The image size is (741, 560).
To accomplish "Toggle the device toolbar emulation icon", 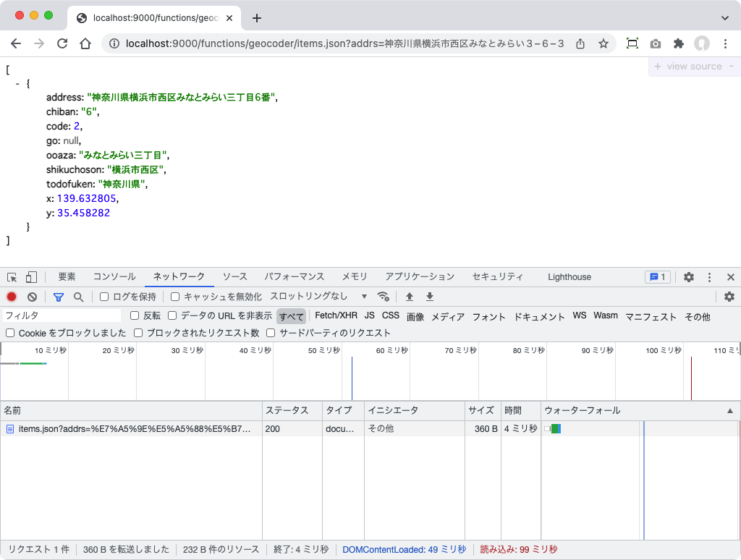I will coord(30,276).
